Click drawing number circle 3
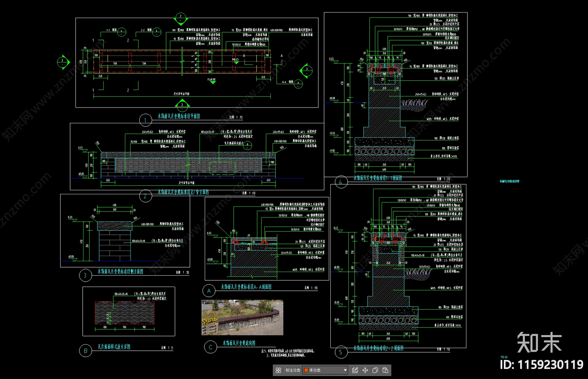 pyautogui.click(x=85, y=275)
